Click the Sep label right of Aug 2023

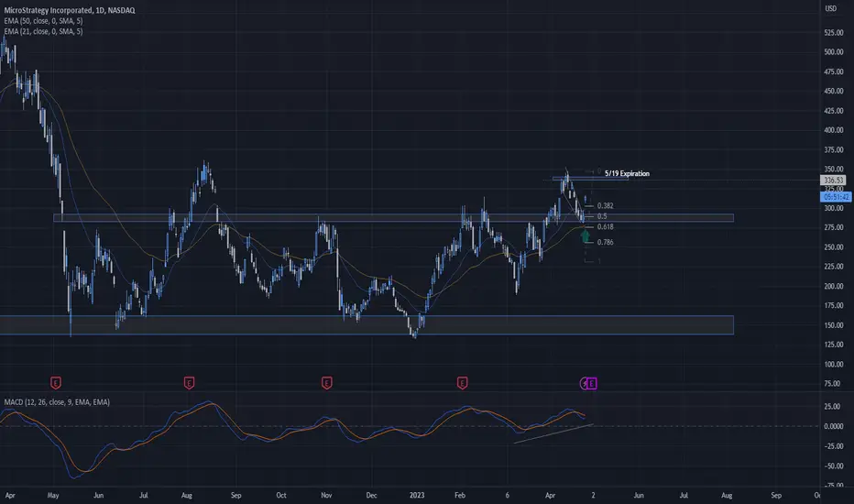point(776,495)
